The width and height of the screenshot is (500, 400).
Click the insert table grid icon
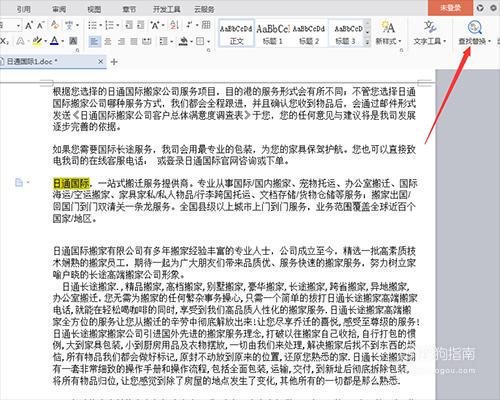point(206,25)
